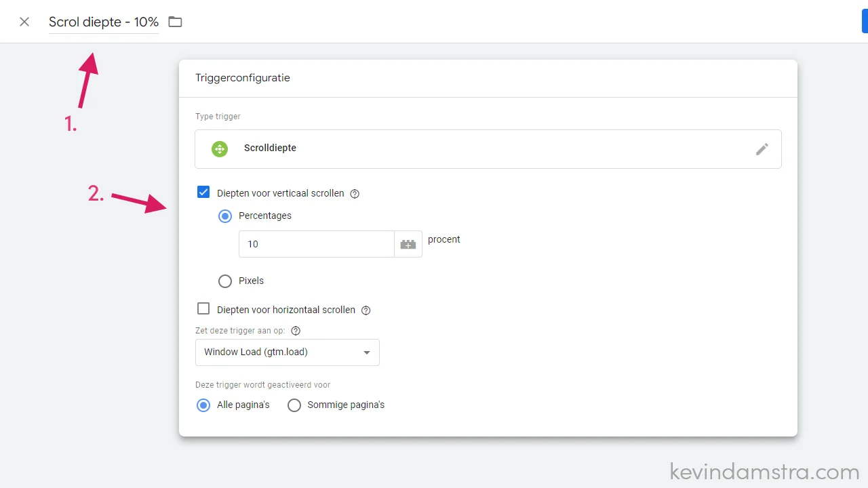Select the 'Sommige pagina's' radio button
Screen dimensions: 868x488
[x=294, y=405]
